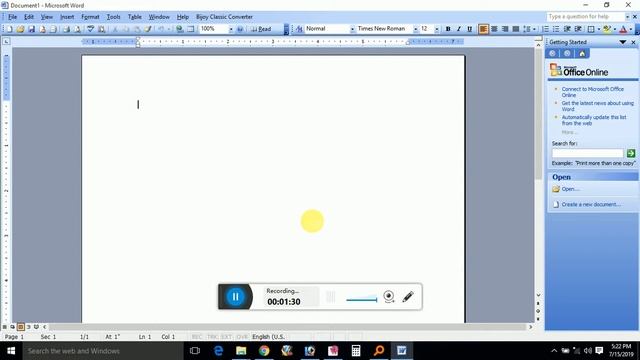The image size is (640, 360).
Task: Click Get the latest news about using Word
Action: [598, 106]
